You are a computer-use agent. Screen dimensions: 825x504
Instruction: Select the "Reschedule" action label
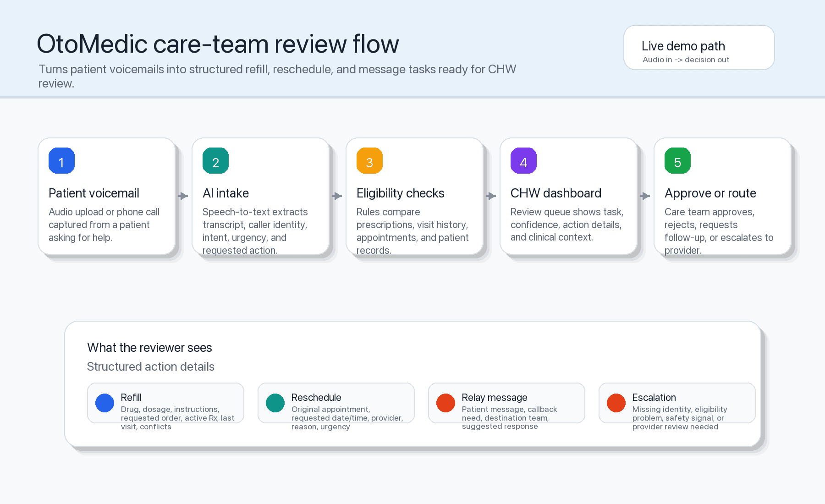point(316,397)
